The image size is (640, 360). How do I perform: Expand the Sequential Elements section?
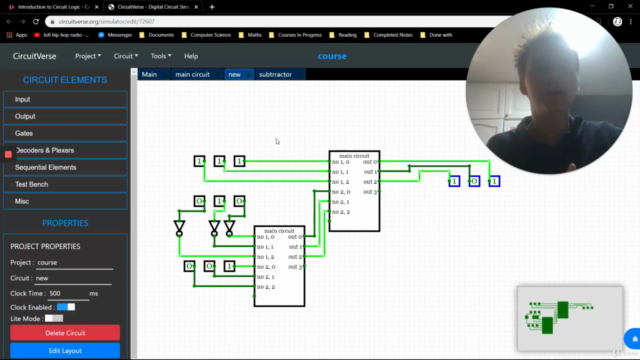tap(65, 167)
